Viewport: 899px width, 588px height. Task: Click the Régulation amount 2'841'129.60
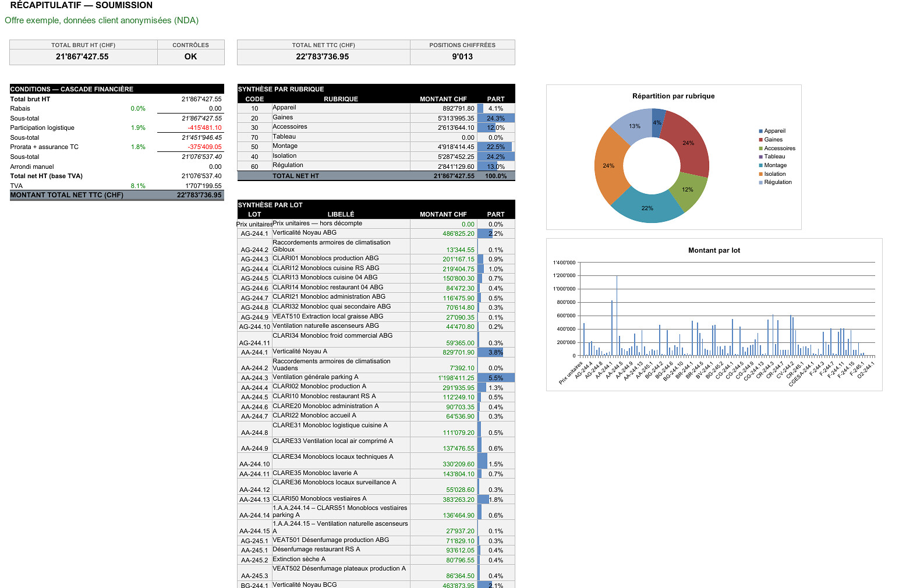tap(456, 167)
